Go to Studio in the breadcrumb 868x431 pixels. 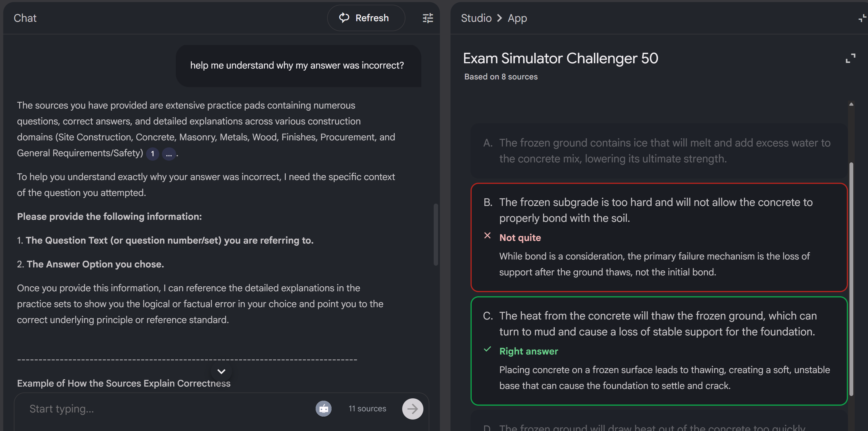(x=476, y=18)
